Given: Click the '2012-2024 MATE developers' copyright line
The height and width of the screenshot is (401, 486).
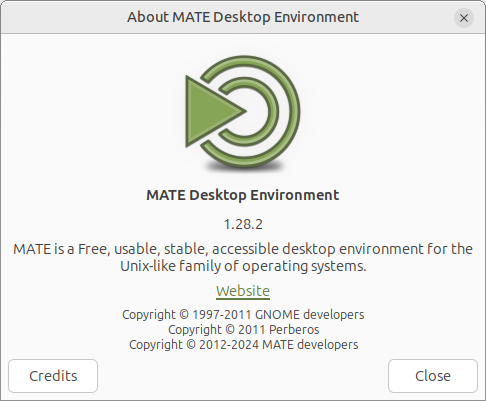Looking at the screenshot, I should click(243, 345).
